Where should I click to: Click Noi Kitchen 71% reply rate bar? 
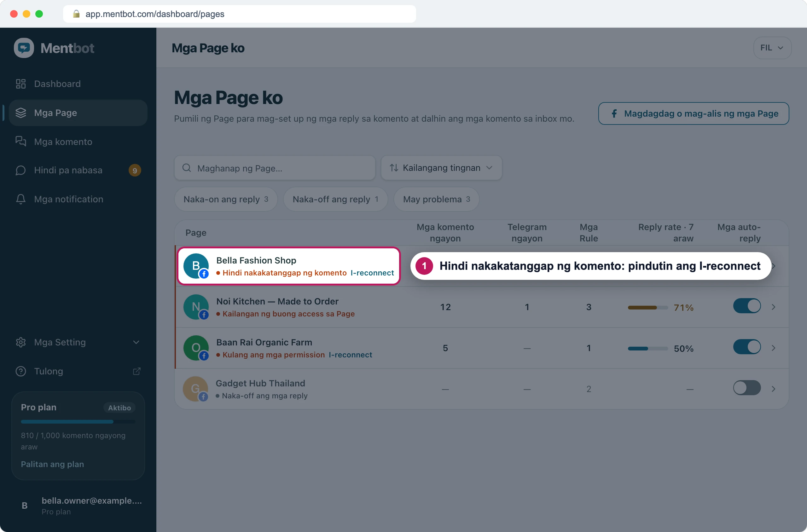(648, 308)
